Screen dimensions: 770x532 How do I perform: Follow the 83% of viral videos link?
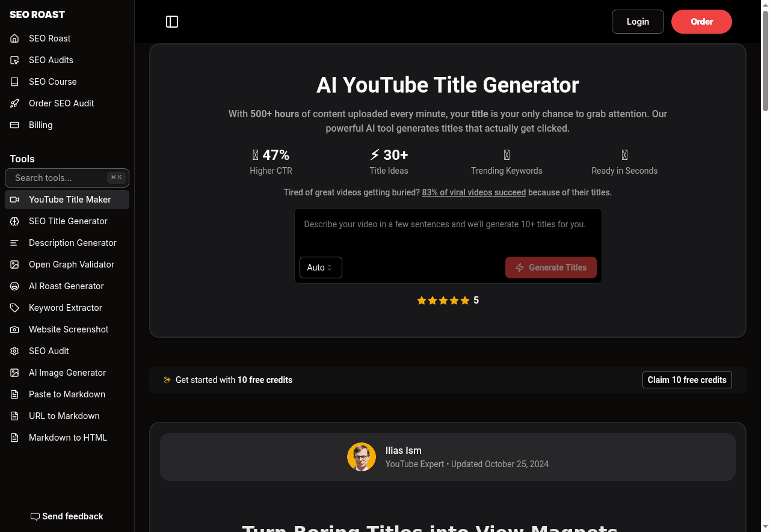pos(473,192)
